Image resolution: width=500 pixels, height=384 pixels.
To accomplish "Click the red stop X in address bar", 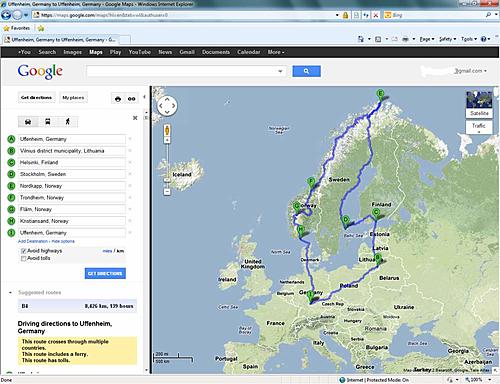I will pyautogui.click(x=376, y=15).
